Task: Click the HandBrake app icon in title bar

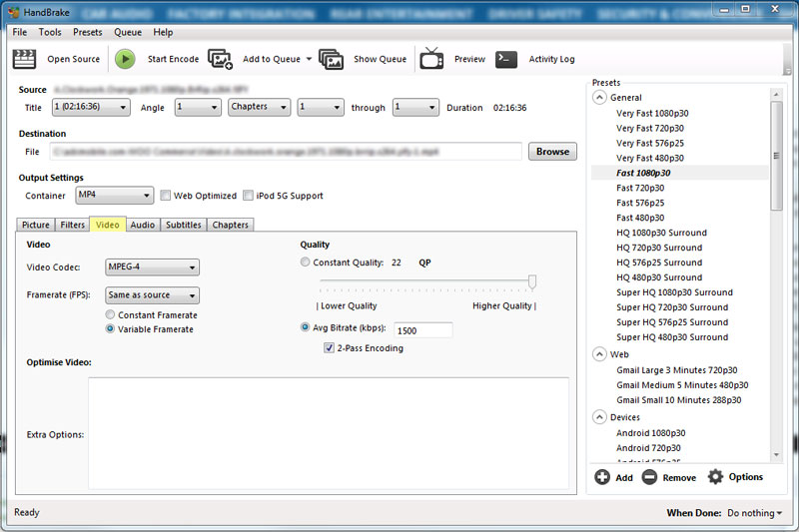Action: [x=14, y=12]
